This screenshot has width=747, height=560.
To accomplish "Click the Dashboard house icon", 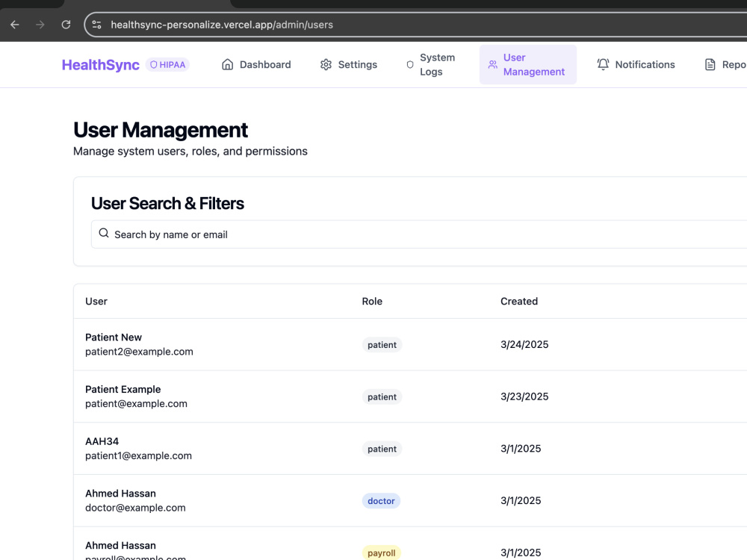I will coord(228,65).
